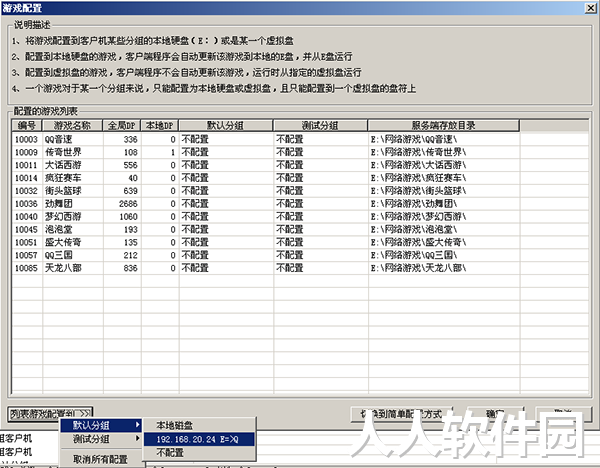This screenshot has width=600, height=468.
Task: Click path E:\网络游戏\天龙八部\
Action: [x=418, y=268]
